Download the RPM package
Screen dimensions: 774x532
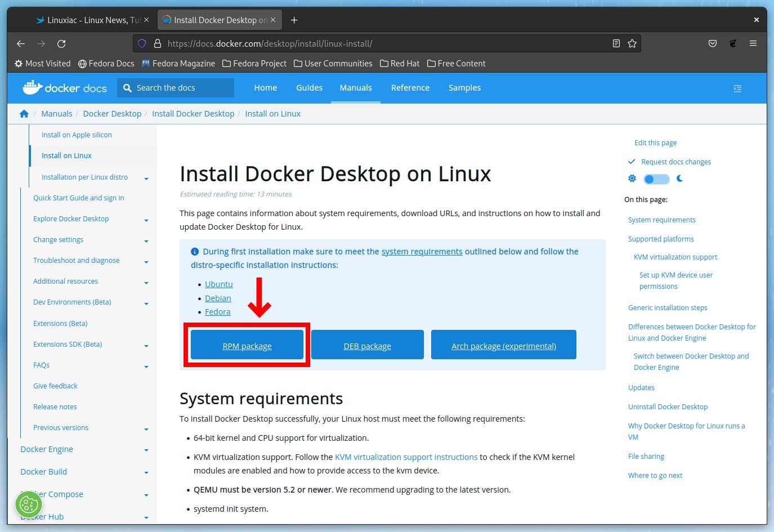point(247,345)
